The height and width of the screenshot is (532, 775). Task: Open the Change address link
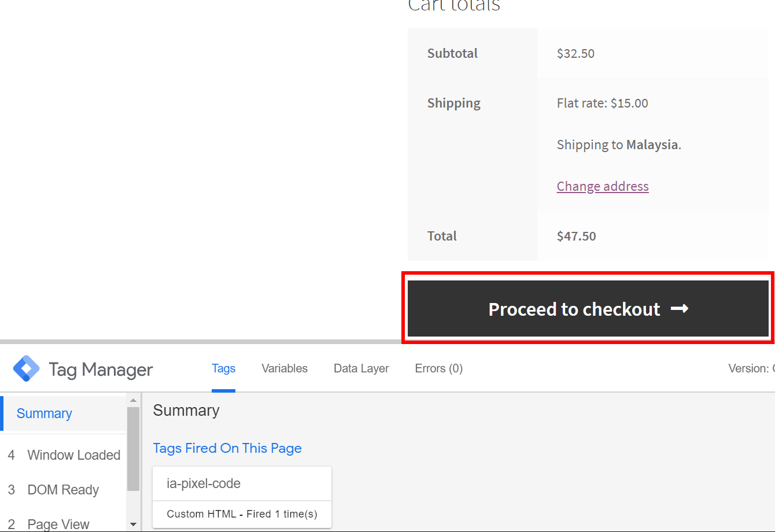coord(602,186)
